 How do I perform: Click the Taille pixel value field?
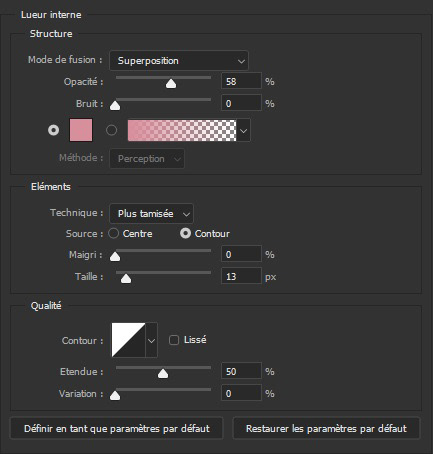[x=241, y=276]
